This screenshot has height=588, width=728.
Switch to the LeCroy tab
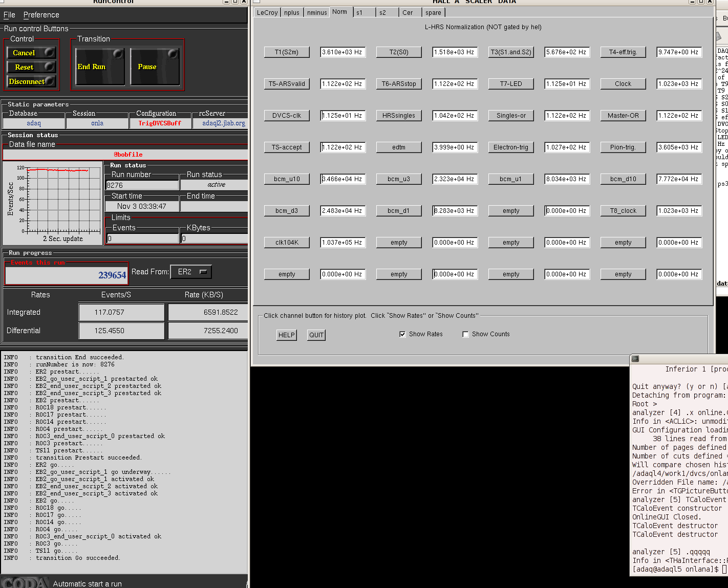pyautogui.click(x=267, y=13)
